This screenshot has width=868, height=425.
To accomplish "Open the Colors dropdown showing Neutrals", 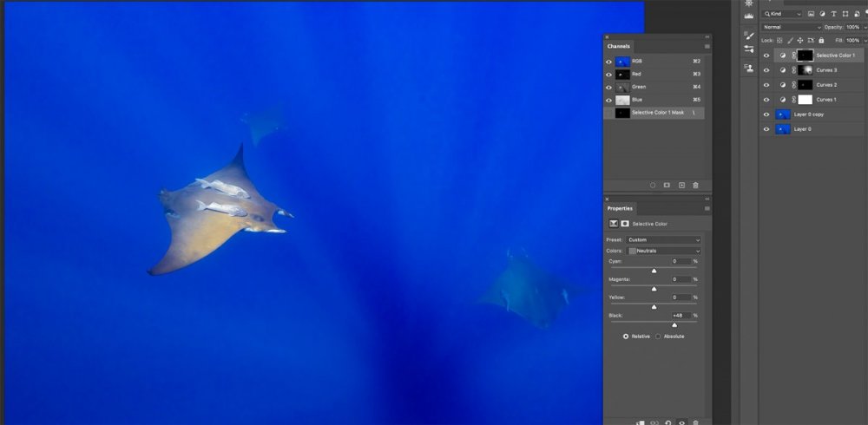I will click(x=664, y=251).
